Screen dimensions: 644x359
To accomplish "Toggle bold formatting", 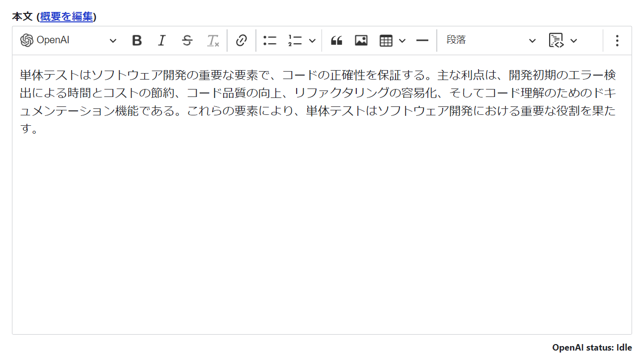I will [137, 40].
